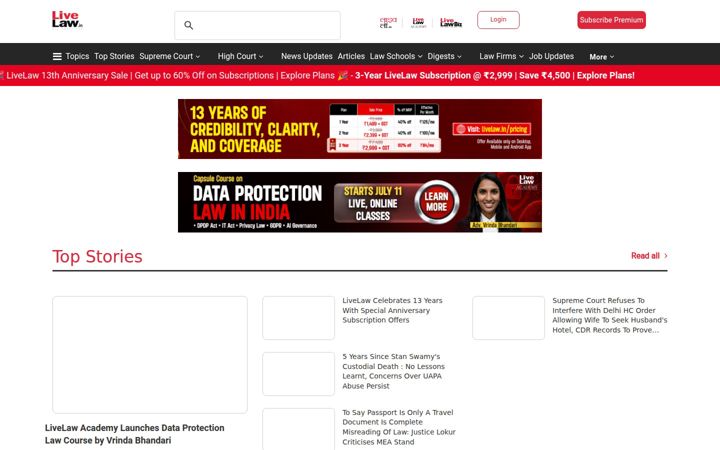This screenshot has width=720, height=450.
Task: Click the 13 Years of Credibility banner
Action: (360, 129)
